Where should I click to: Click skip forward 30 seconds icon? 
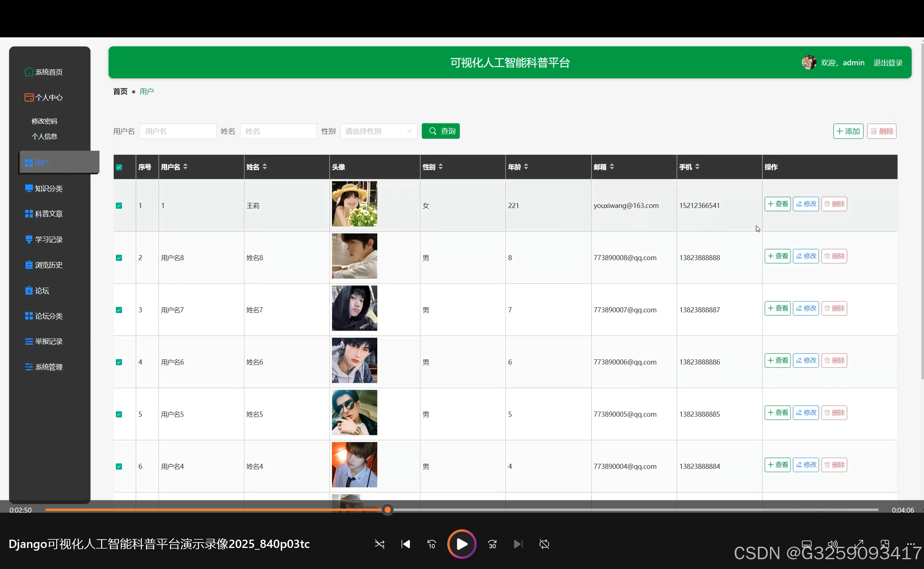[x=492, y=544]
